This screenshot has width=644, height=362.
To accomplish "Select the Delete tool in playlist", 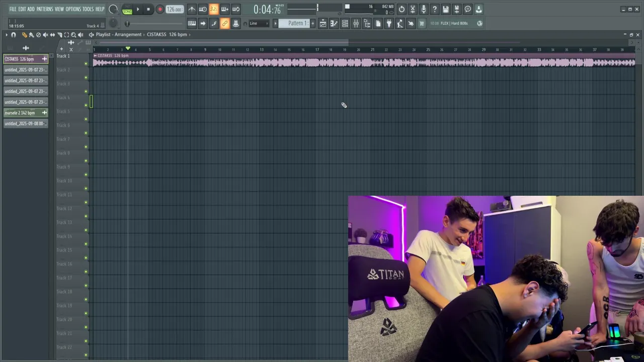I will (x=38, y=35).
